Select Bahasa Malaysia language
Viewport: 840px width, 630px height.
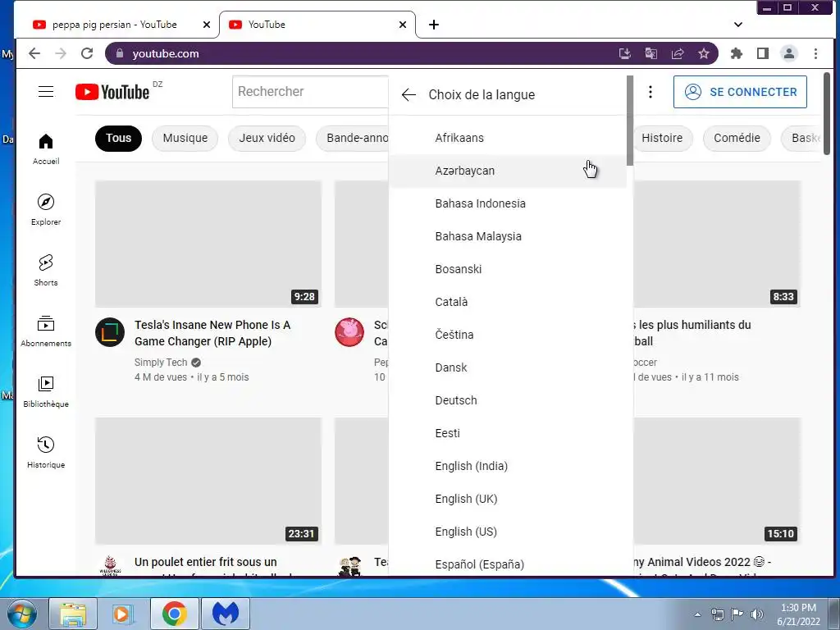pos(508,236)
